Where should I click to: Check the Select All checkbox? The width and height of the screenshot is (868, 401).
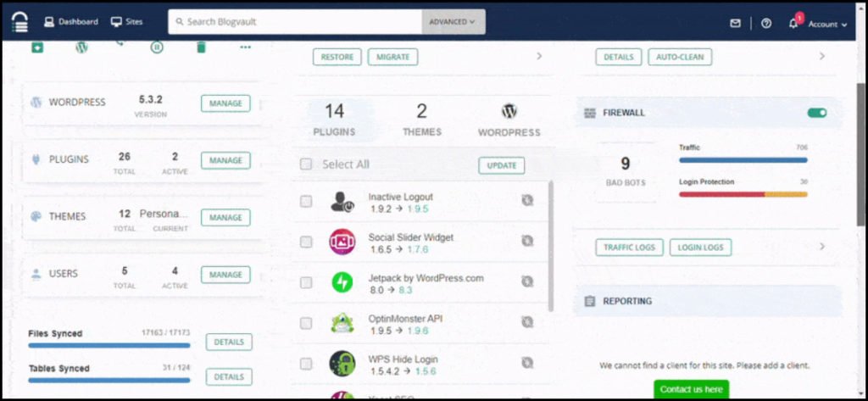(306, 164)
